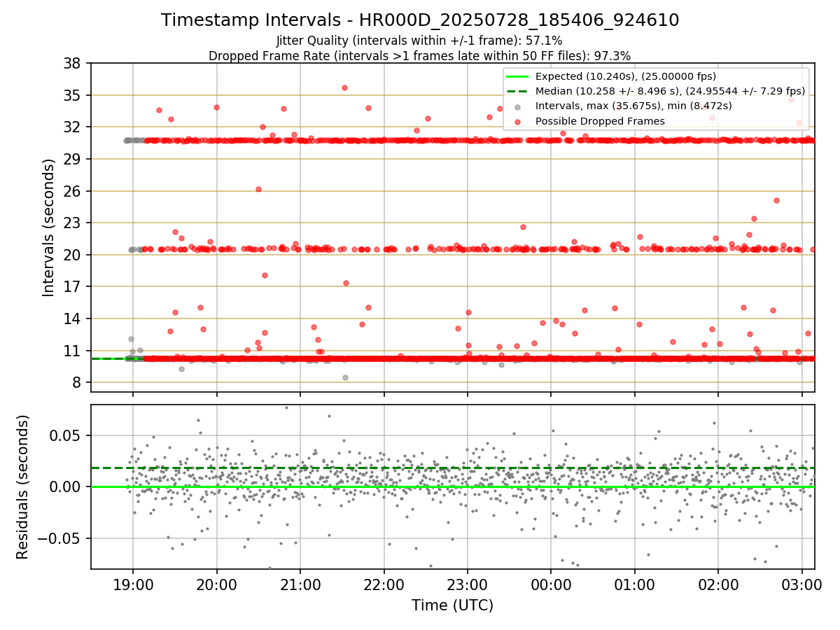This screenshot has width=840, height=630.
Task: Click the 'Intervals (seconds)' y-axis label
Action: pyautogui.click(x=48, y=227)
